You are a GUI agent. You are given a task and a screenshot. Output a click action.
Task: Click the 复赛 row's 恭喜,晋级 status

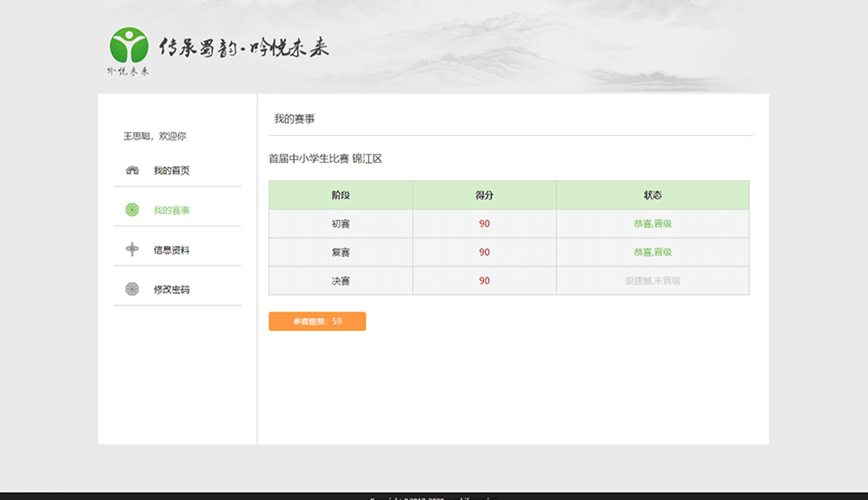coord(653,252)
